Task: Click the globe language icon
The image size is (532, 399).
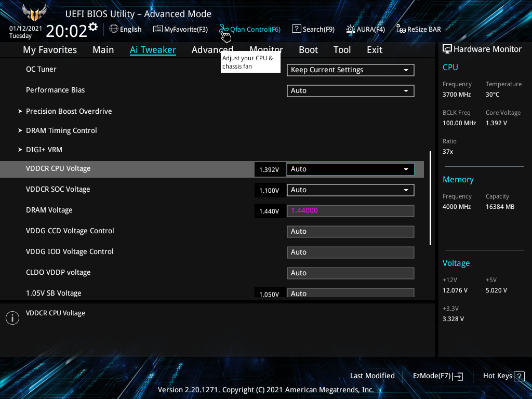Action: (114, 29)
